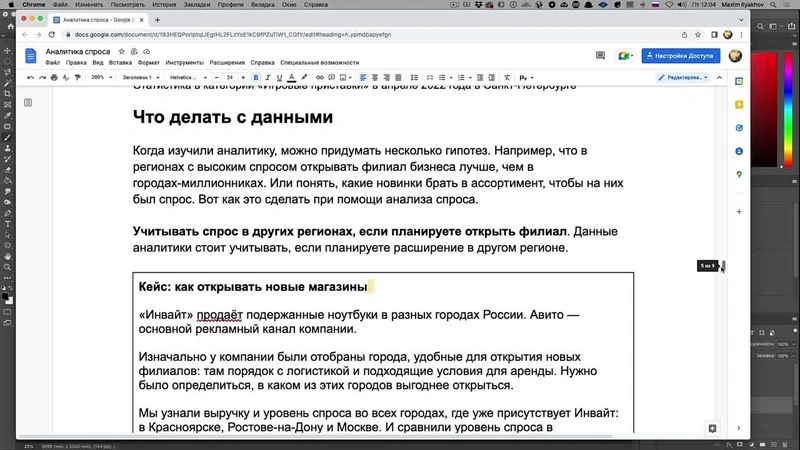The image size is (800, 450).
Task: Decrease font size with minus button
Action: (217, 78)
